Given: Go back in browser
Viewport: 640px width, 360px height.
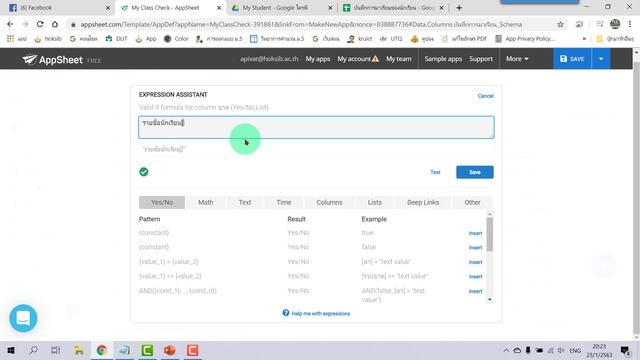Looking at the screenshot, I should pos(10,24).
